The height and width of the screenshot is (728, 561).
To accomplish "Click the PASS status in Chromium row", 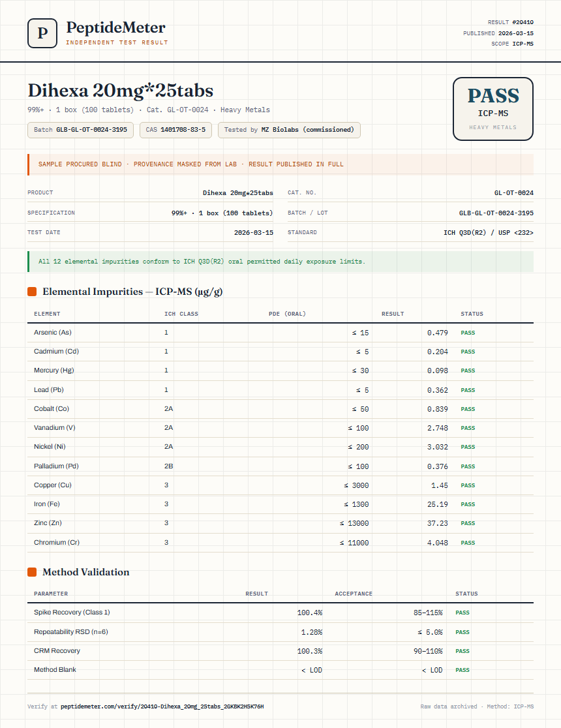I will click(468, 543).
